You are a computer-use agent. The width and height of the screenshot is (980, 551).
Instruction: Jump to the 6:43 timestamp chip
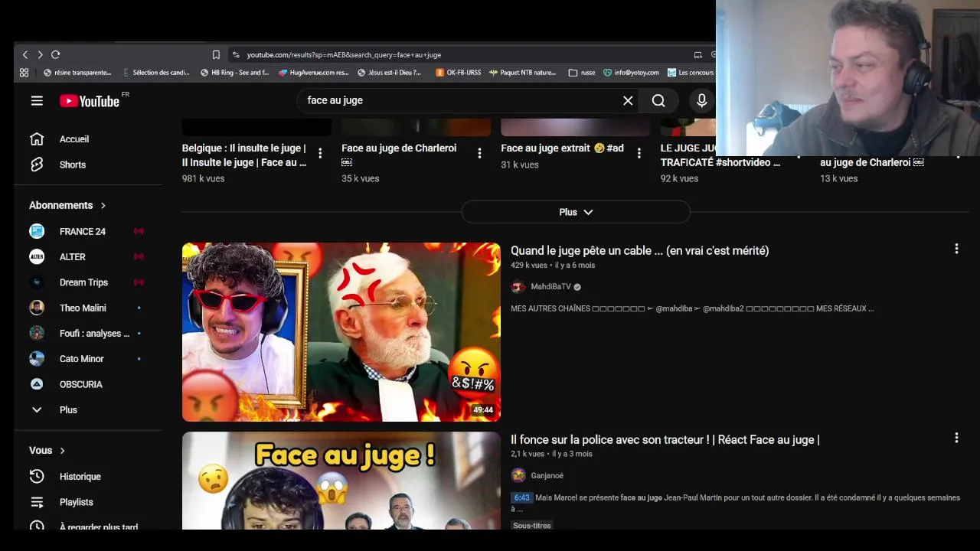pos(521,497)
